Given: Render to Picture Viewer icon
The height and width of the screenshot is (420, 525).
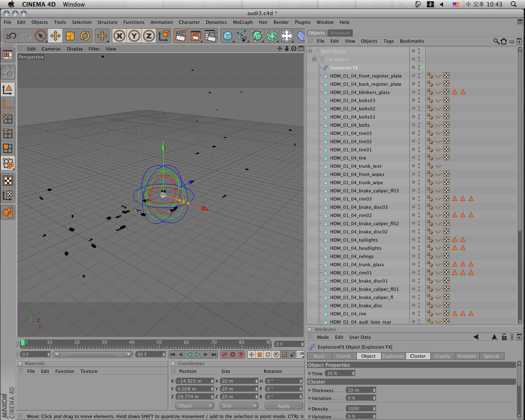Looking at the screenshot, I should click(x=196, y=36).
